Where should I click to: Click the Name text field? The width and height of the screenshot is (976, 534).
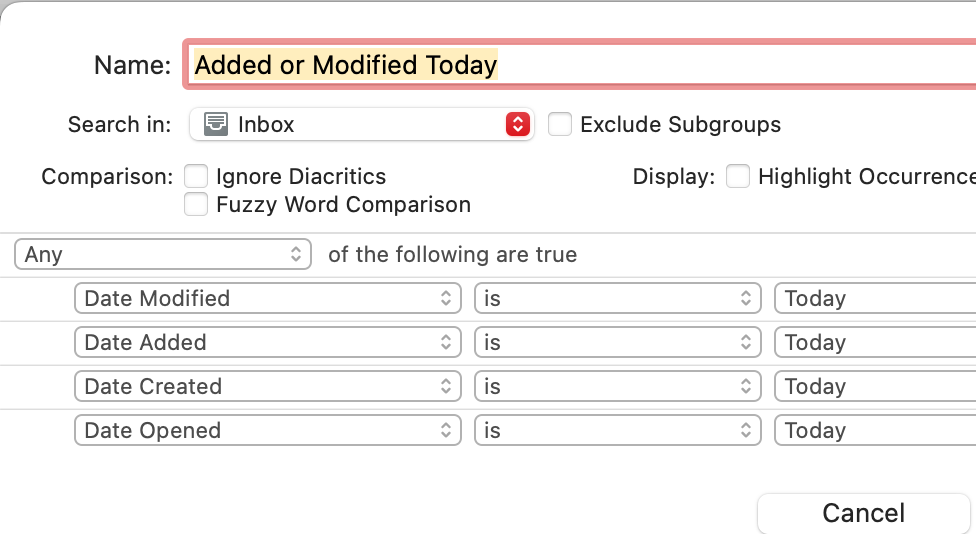(x=700, y=65)
